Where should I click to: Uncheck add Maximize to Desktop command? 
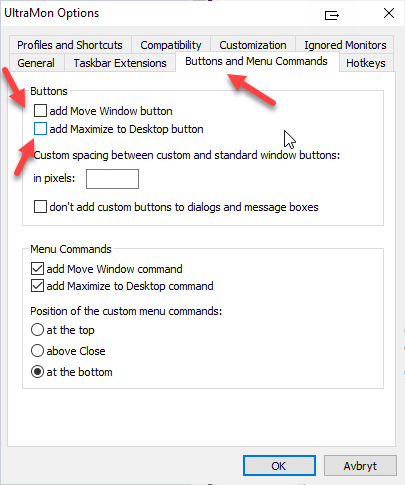point(37,286)
